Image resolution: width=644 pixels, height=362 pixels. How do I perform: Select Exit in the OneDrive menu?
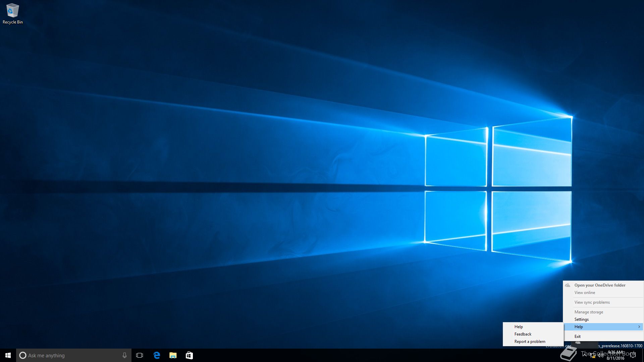click(x=603, y=337)
